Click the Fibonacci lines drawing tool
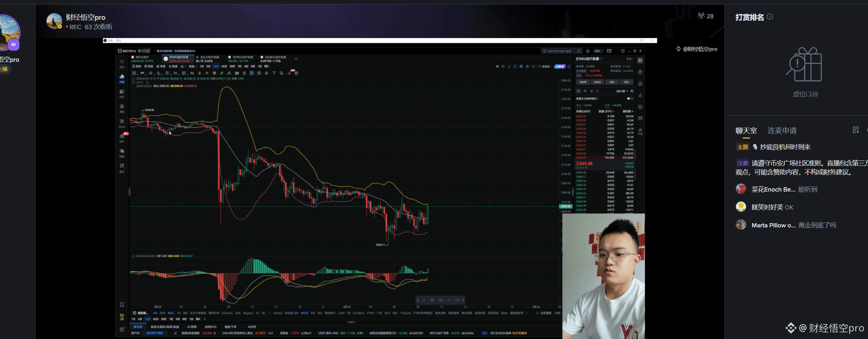This screenshot has width=868, height=339. 167,73
